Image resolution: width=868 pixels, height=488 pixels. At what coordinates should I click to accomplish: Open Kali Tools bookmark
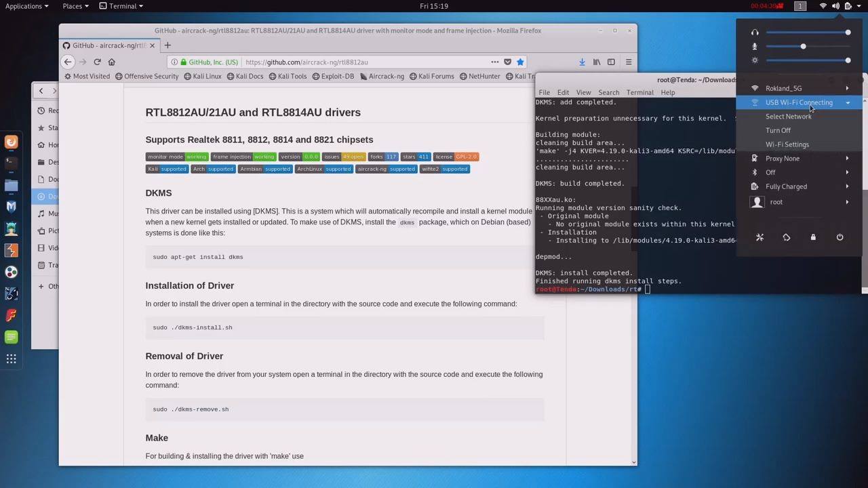click(288, 76)
